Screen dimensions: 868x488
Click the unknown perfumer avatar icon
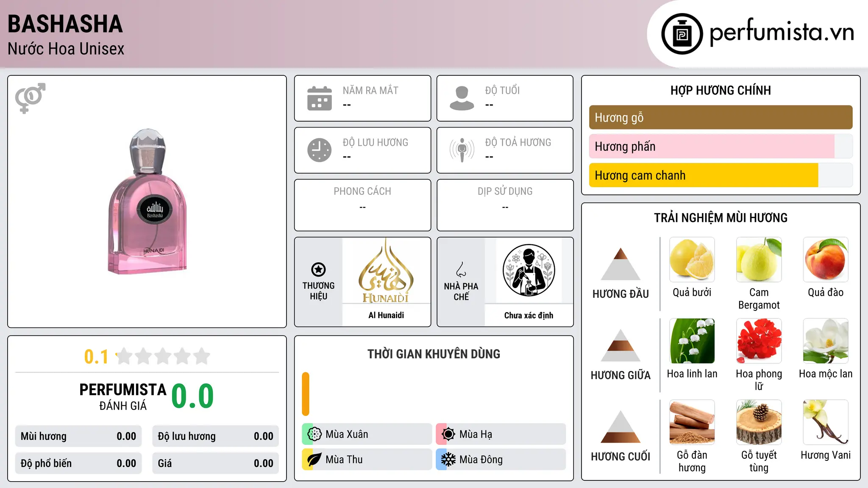[529, 270]
